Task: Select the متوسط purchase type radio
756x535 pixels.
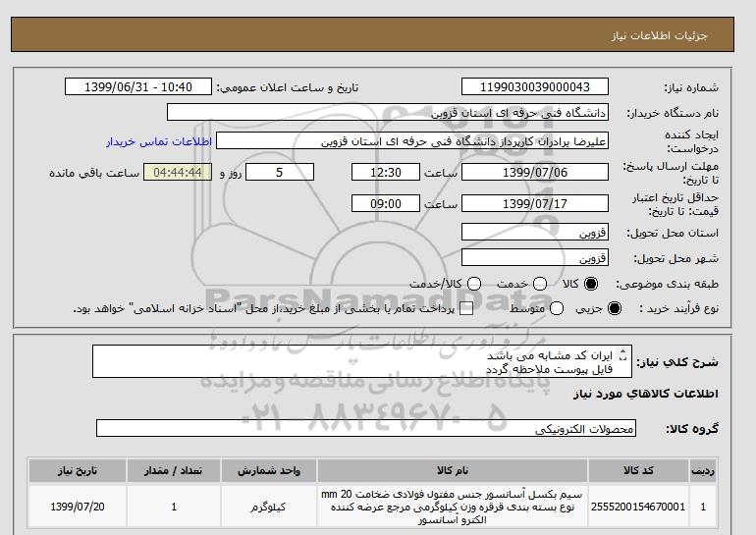Action: 557,308
